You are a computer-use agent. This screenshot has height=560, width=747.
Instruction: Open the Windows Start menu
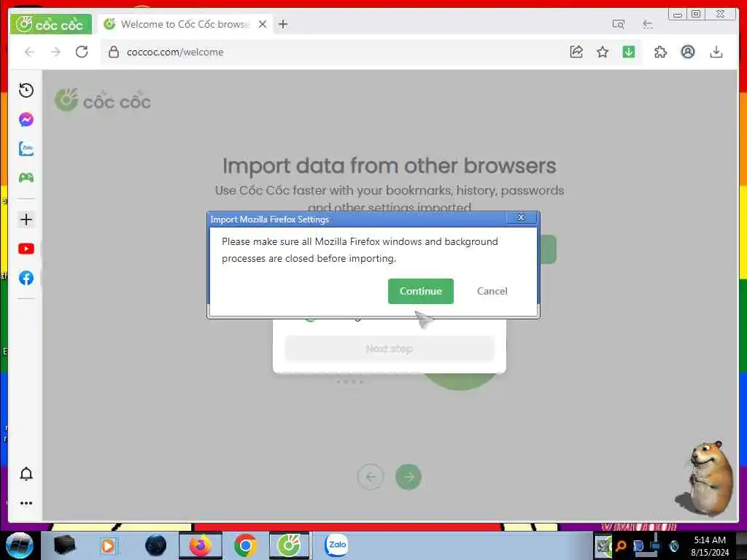tap(19, 545)
